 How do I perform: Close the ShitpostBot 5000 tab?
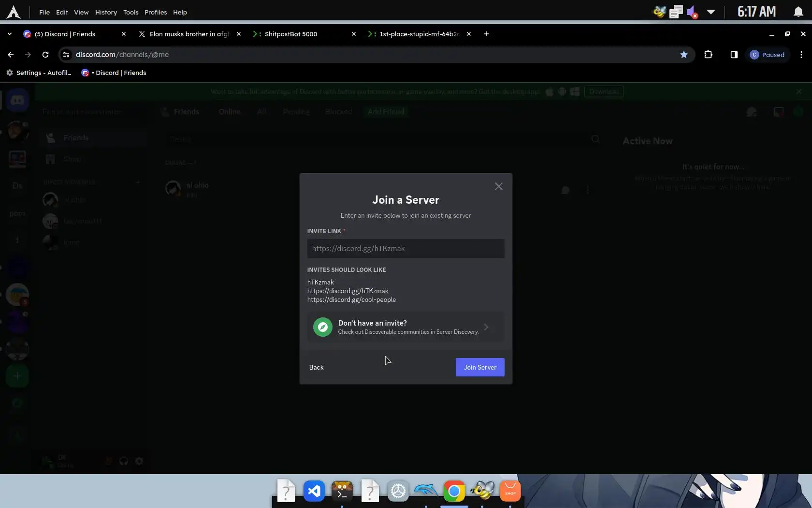[354, 34]
